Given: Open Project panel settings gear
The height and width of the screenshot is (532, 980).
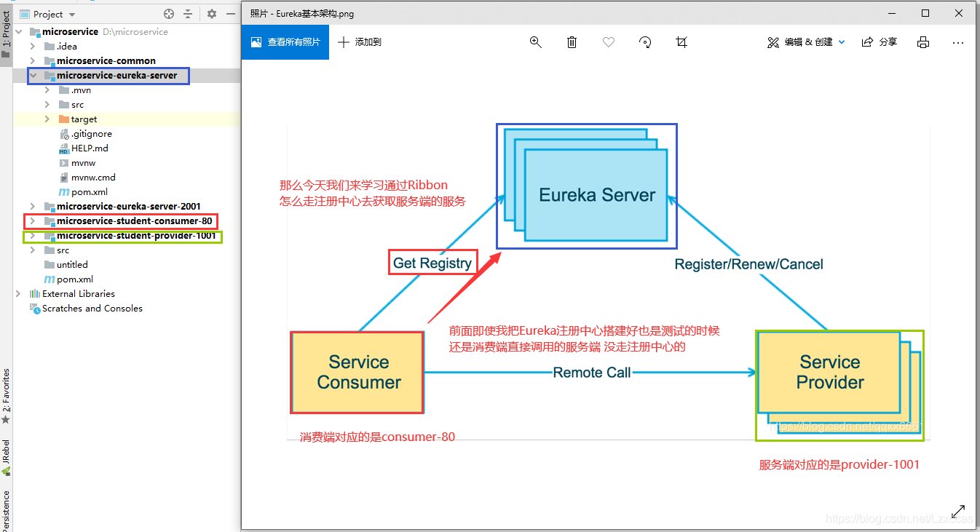Looking at the screenshot, I should pyautogui.click(x=212, y=14).
